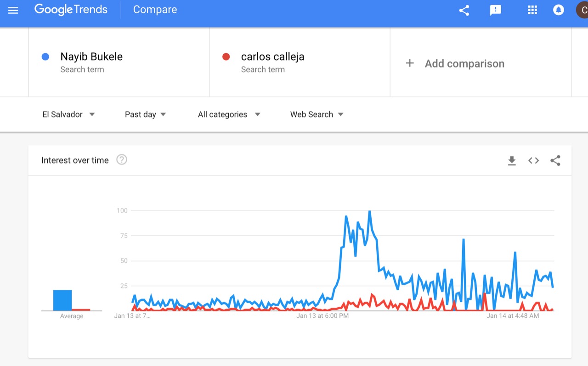
Task: Click the Google Trends logo
Action: pyautogui.click(x=71, y=10)
